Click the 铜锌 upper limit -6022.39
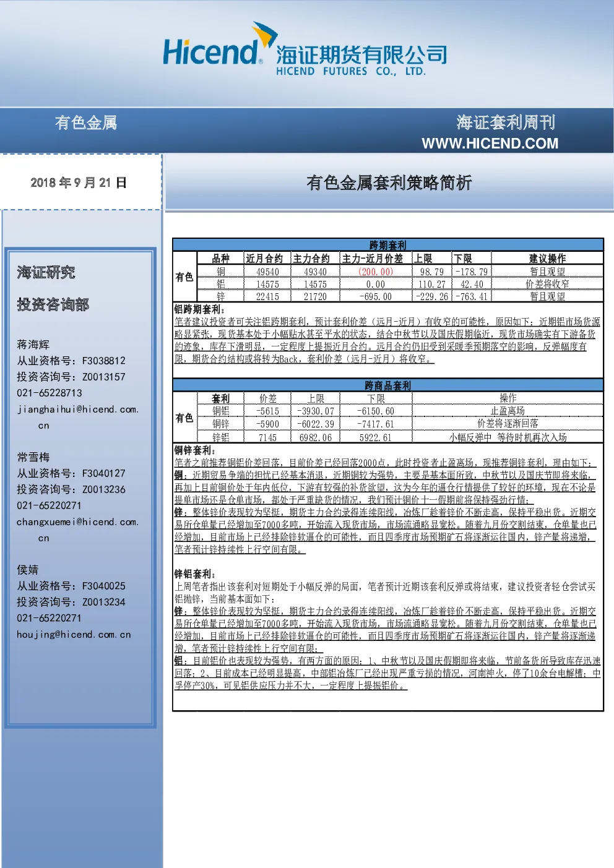This screenshot has height=868, width=614. (316, 424)
